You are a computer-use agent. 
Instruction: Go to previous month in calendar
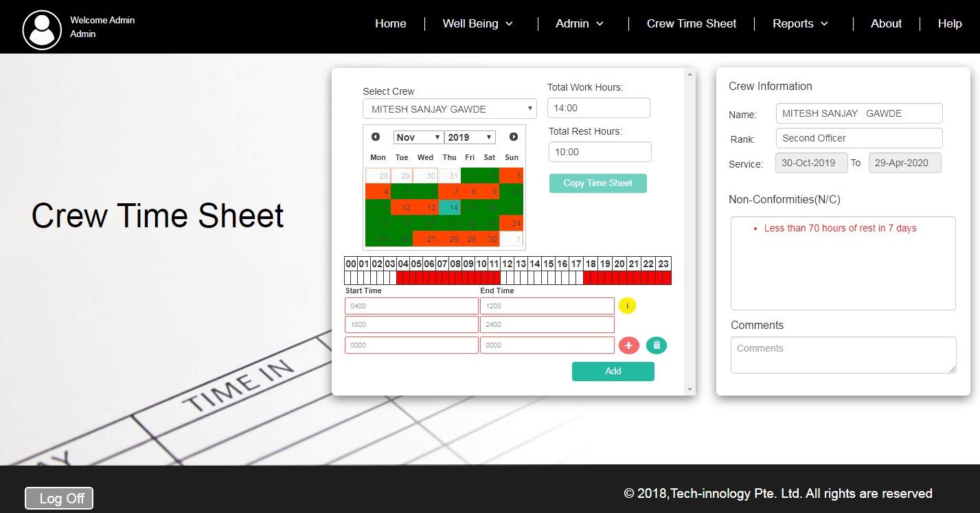click(x=376, y=137)
